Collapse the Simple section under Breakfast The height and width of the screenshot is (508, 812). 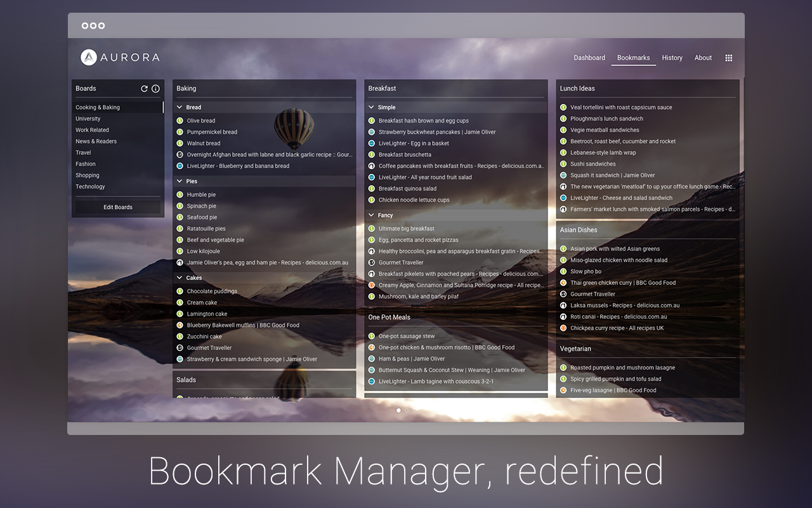[x=371, y=107]
